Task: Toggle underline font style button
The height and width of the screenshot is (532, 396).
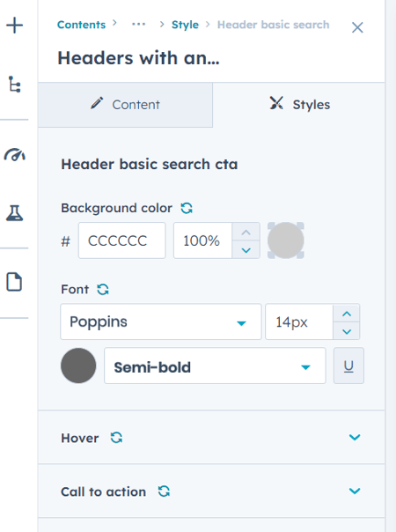Action: click(x=348, y=366)
